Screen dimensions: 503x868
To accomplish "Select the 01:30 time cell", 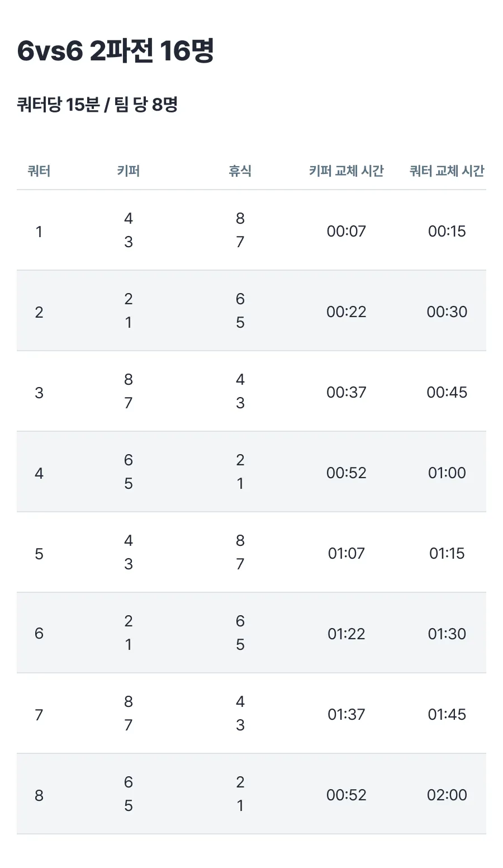I will (447, 634).
